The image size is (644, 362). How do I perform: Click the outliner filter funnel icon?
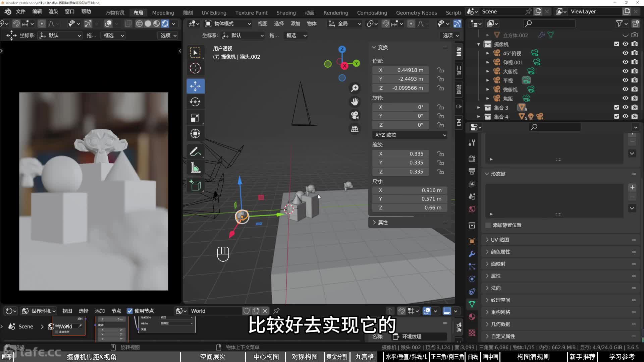point(619,23)
